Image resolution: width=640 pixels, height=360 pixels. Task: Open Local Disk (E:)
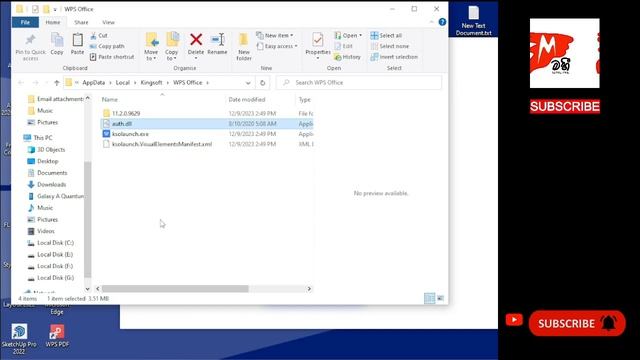tap(55, 255)
